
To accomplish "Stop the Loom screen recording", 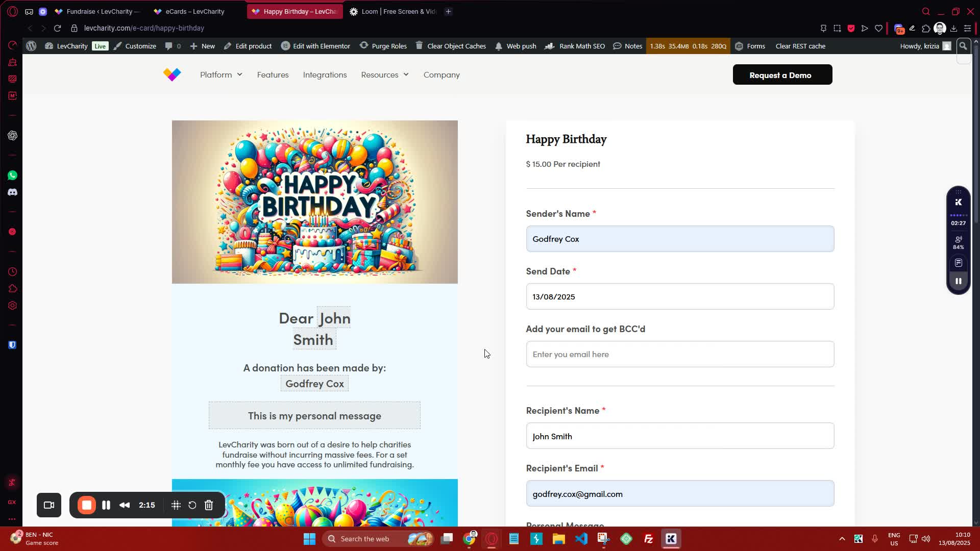I will coord(87,505).
